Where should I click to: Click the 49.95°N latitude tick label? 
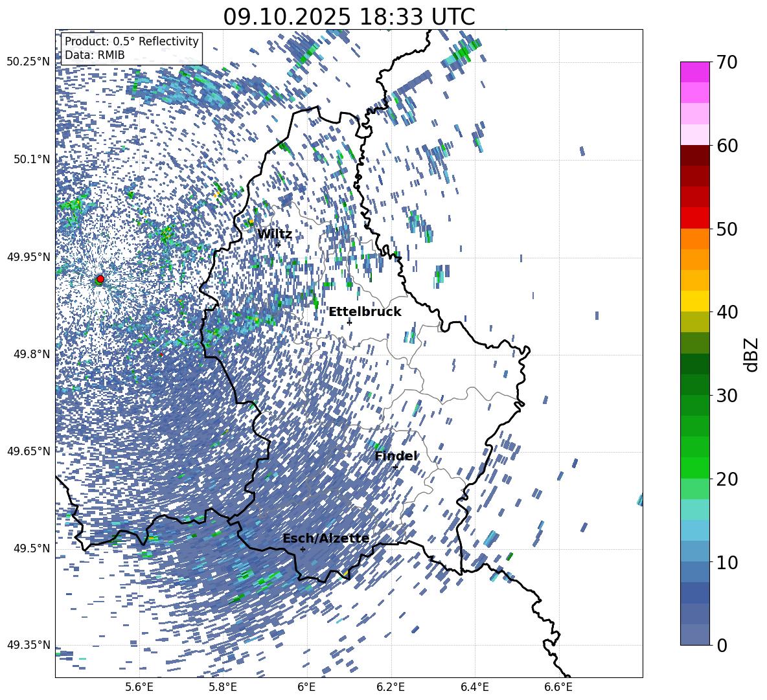click(29, 257)
